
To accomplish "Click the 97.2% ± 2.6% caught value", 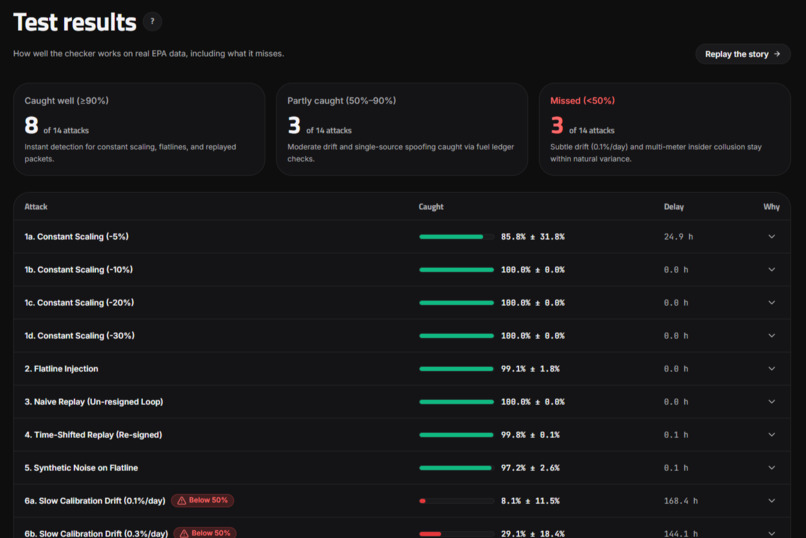I will pyautogui.click(x=530, y=468).
